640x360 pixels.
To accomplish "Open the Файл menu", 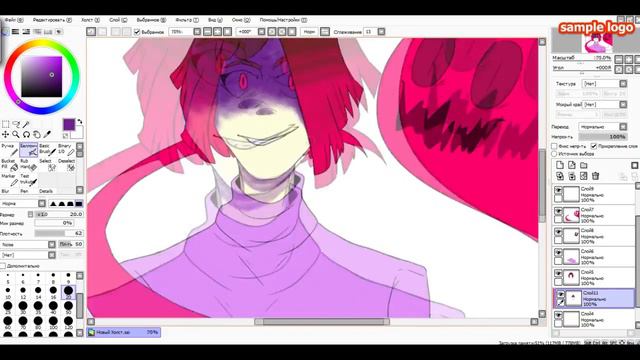I will pyautogui.click(x=14, y=20).
